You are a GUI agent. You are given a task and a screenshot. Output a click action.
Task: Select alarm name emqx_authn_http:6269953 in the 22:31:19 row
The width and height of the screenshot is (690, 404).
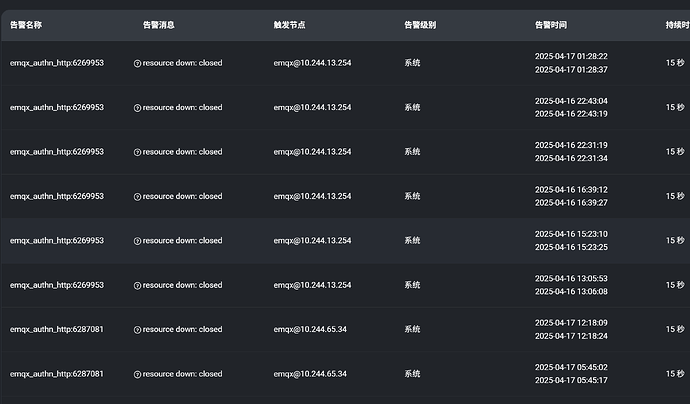[57, 152]
